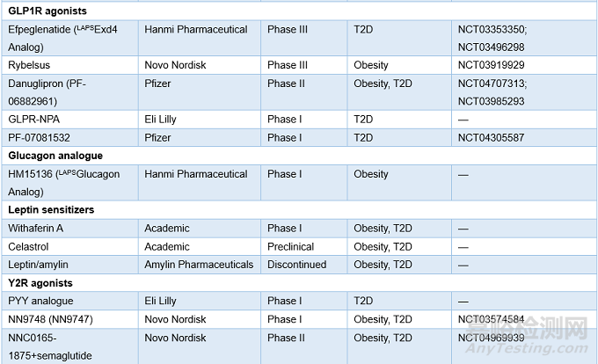598x364 pixels.
Task: Click the Y2R agonists section heading
Action: 40,283
